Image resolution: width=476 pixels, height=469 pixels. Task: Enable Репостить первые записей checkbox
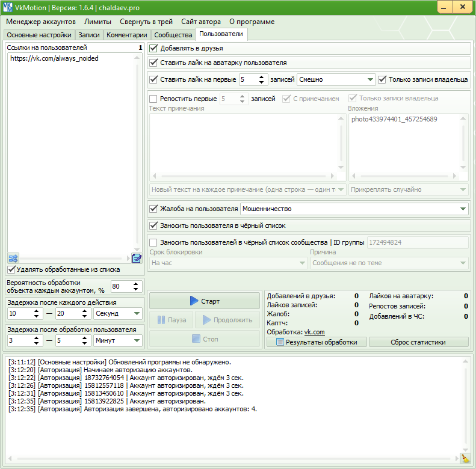coord(153,99)
